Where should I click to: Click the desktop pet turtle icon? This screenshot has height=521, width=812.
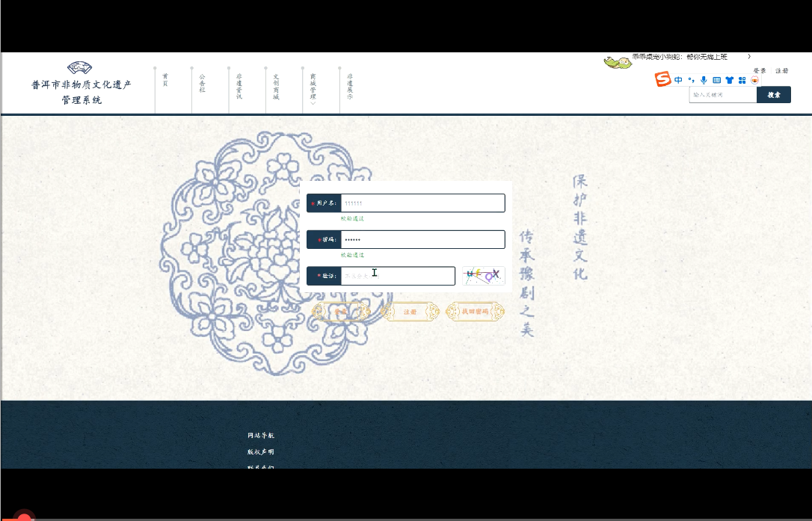pyautogui.click(x=618, y=63)
